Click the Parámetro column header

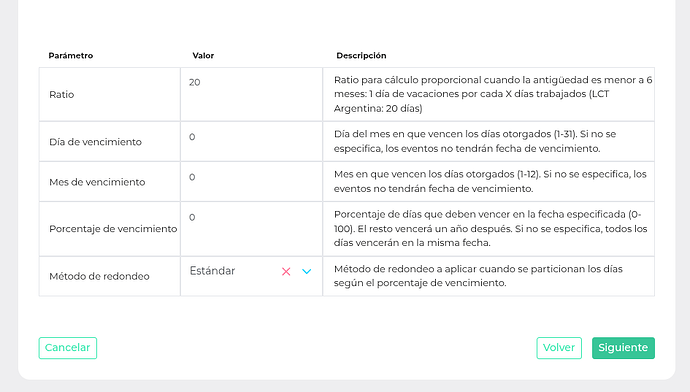[x=71, y=55]
